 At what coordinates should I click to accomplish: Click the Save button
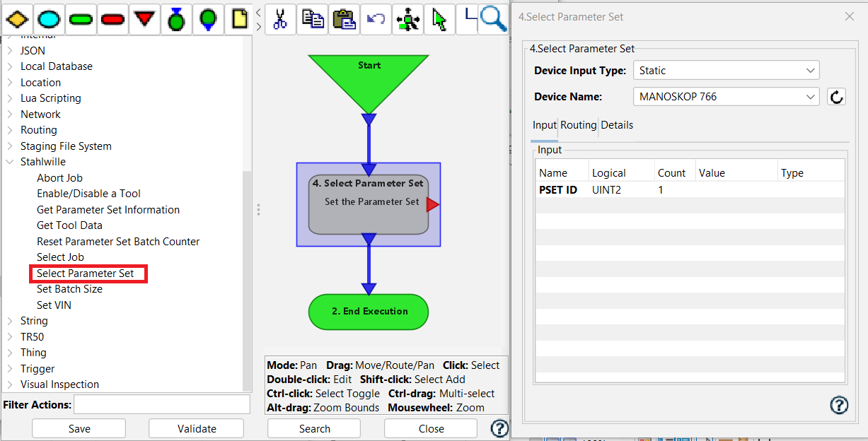click(x=79, y=428)
